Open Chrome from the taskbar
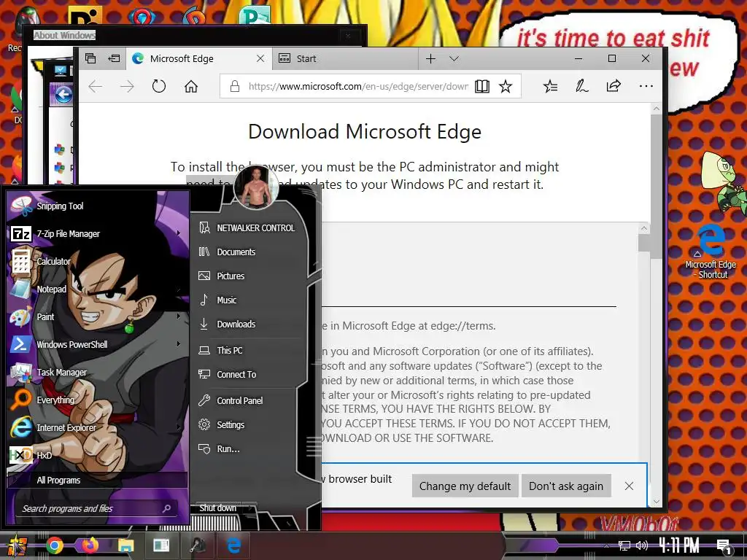Screen dimensions: 747x560 [x=55, y=545]
